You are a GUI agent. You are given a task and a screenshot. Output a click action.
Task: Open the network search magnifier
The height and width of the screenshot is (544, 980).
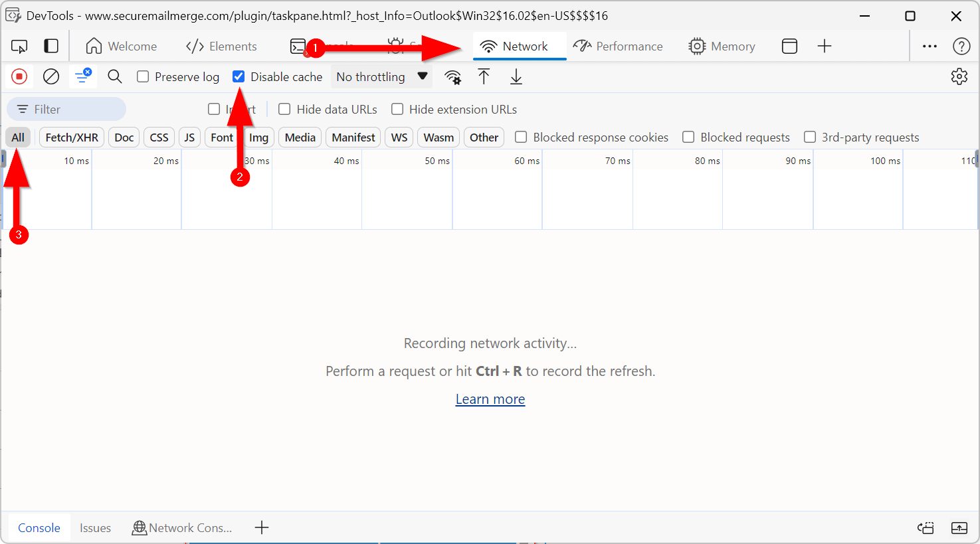coord(115,77)
